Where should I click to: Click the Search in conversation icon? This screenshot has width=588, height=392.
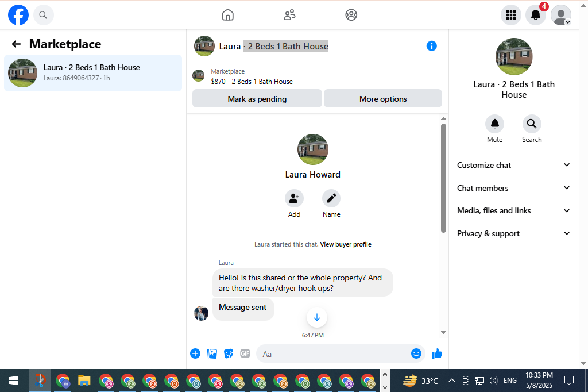point(532,124)
